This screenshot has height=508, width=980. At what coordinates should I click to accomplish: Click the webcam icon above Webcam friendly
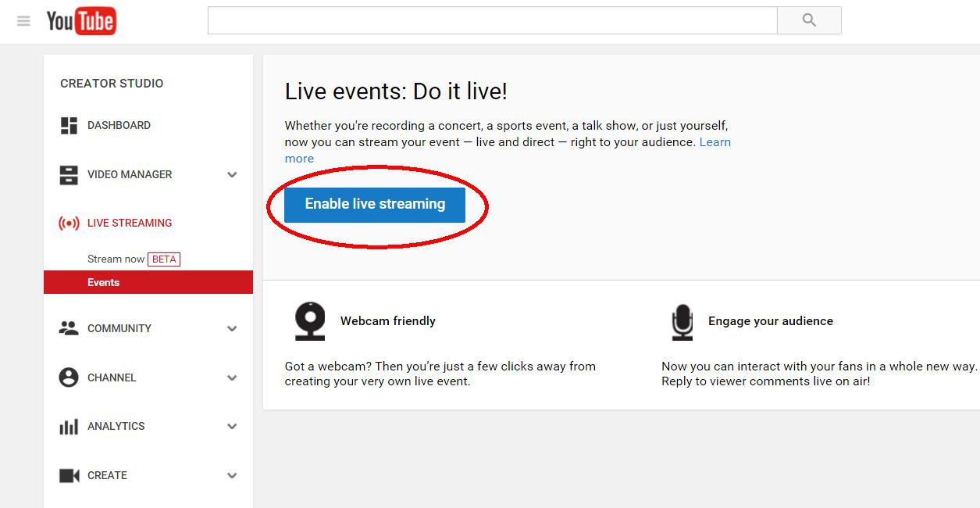310,320
